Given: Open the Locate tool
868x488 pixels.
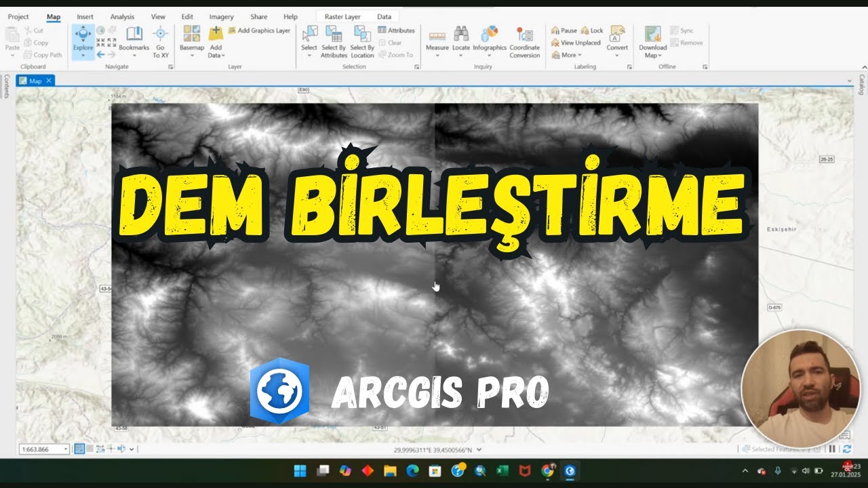Looking at the screenshot, I should 461,41.
